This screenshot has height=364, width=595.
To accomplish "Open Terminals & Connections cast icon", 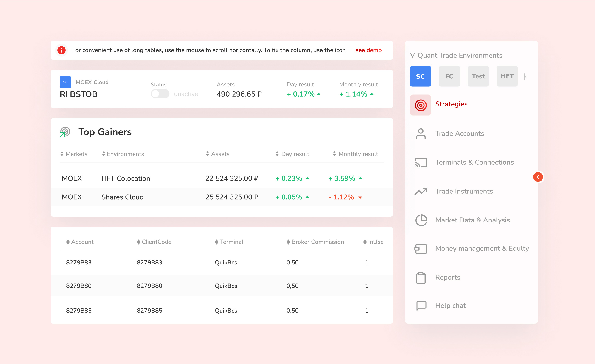I will tap(421, 163).
